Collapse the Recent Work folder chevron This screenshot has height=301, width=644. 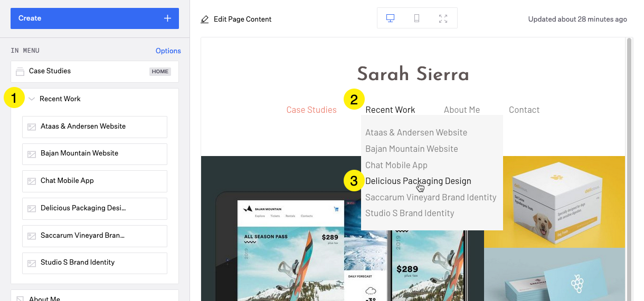[32, 99]
